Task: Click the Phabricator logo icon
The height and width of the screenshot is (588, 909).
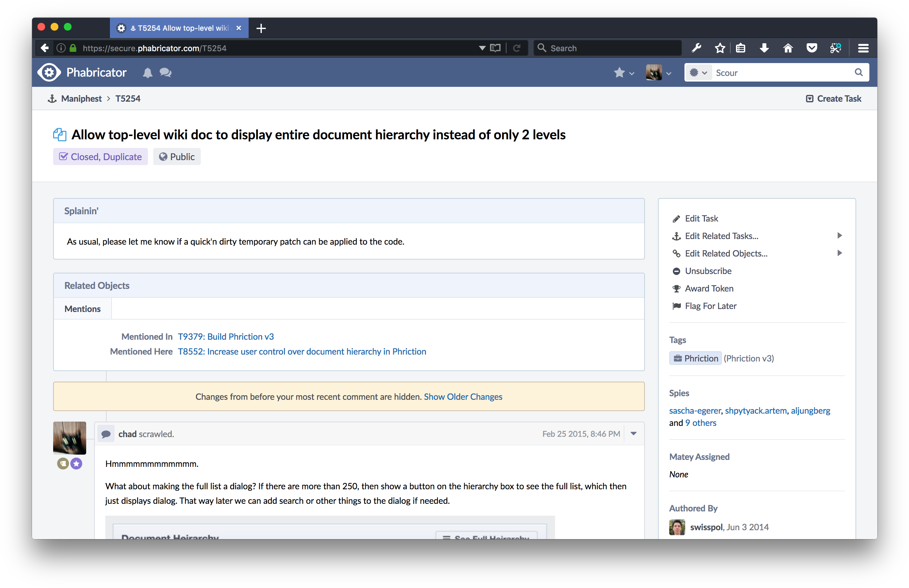Action: pos(49,72)
